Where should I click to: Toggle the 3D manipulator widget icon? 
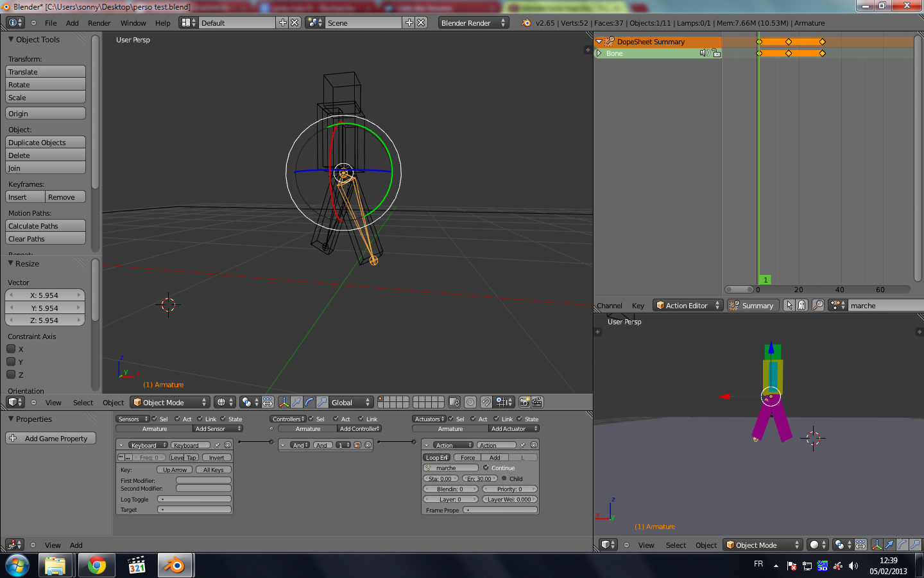284,402
